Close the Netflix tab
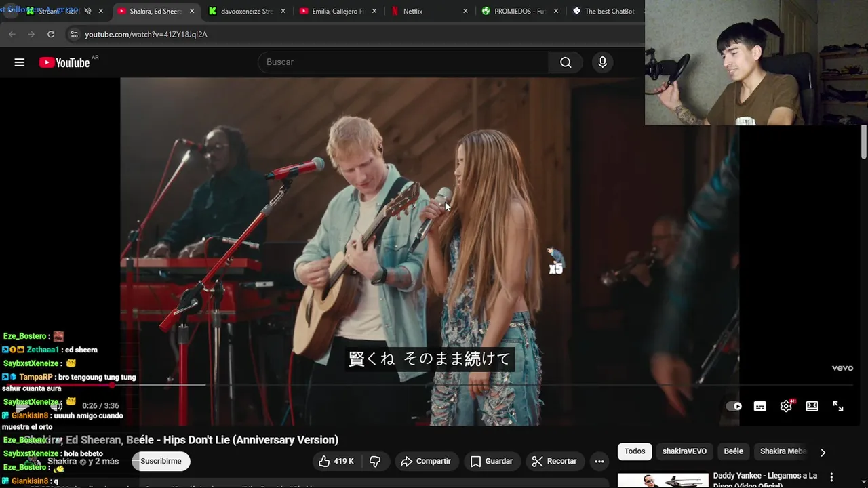Image resolution: width=868 pixels, height=488 pixels. (x=465, y=11)
